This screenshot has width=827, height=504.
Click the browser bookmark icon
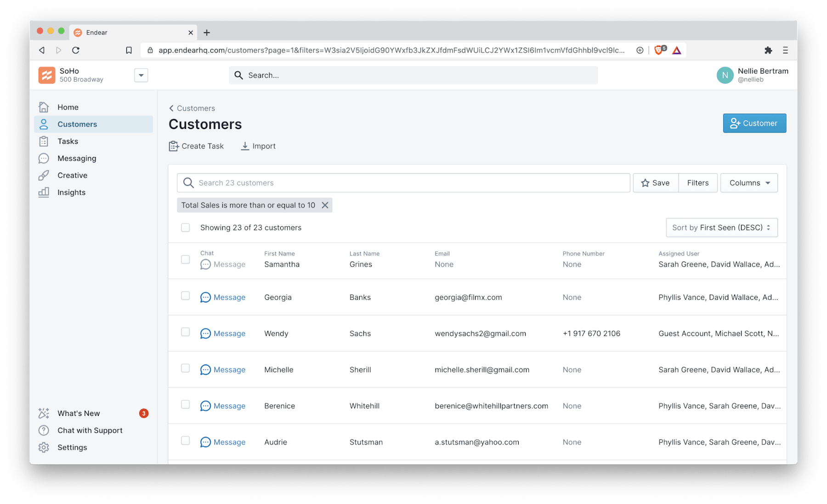coord(129,50)
